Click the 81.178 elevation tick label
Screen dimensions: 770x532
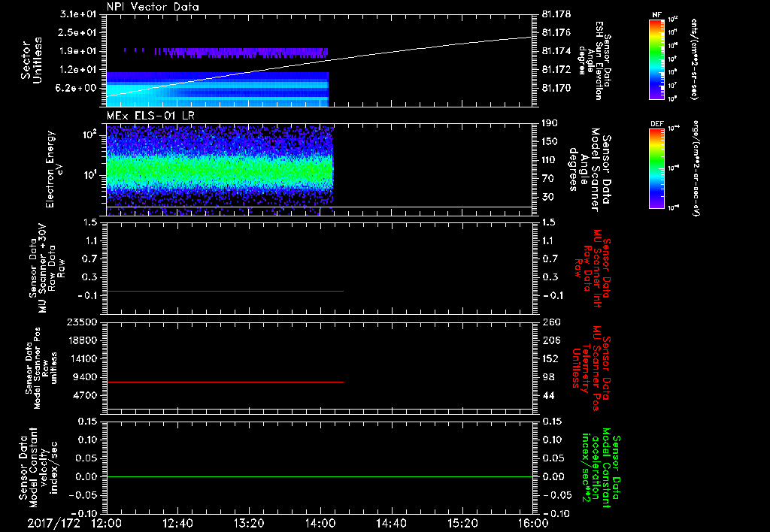coord(556,14)
